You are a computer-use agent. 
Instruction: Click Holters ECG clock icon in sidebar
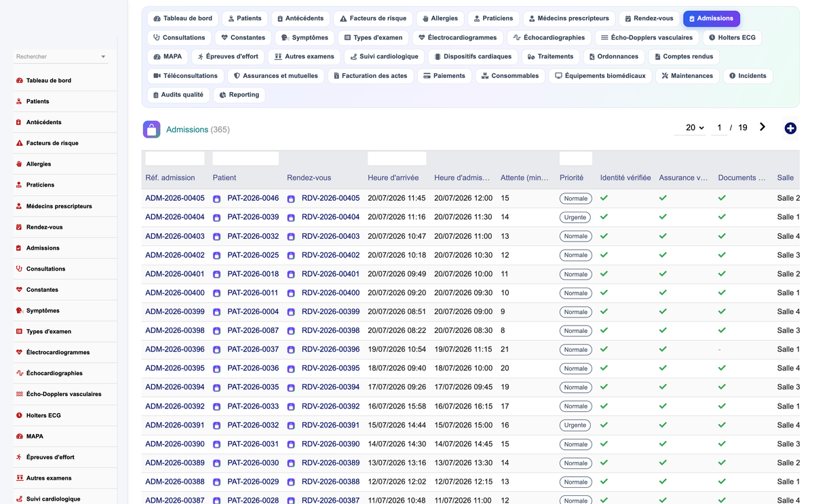pyautogui.click(x=19, y=415)
